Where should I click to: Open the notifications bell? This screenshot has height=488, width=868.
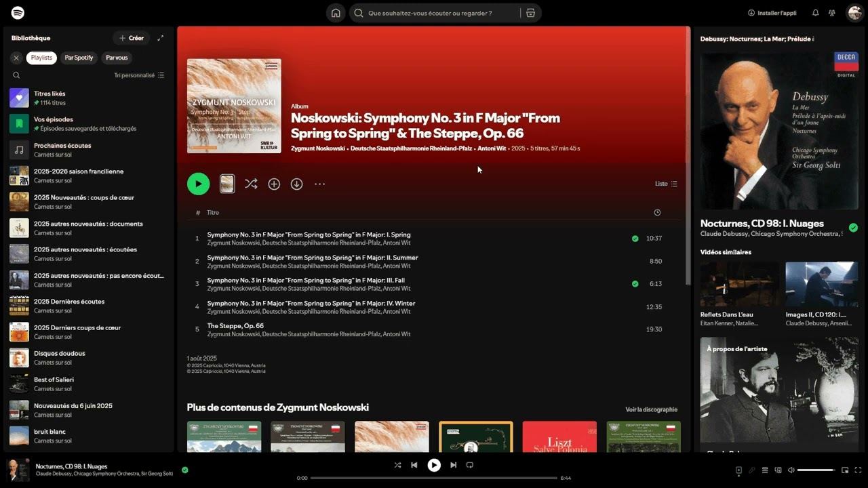(x=816, y=13)
